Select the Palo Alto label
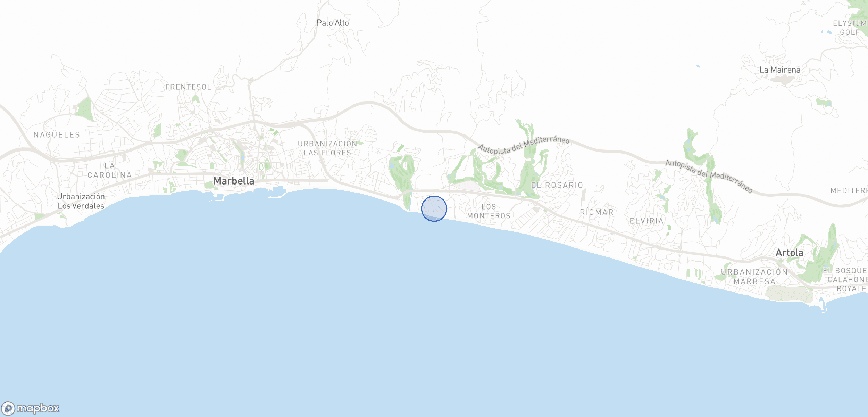Viewport: 868px width, 417px height. click(333, 23)
